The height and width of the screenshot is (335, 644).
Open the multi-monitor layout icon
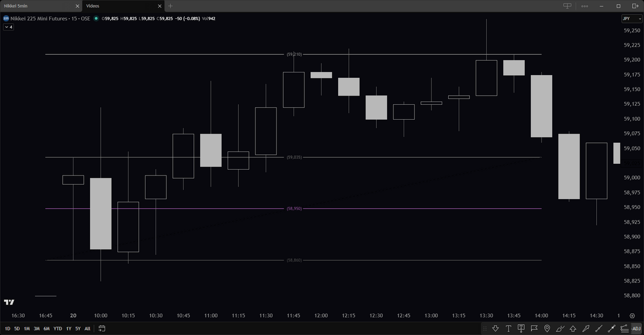click(567, 6)
